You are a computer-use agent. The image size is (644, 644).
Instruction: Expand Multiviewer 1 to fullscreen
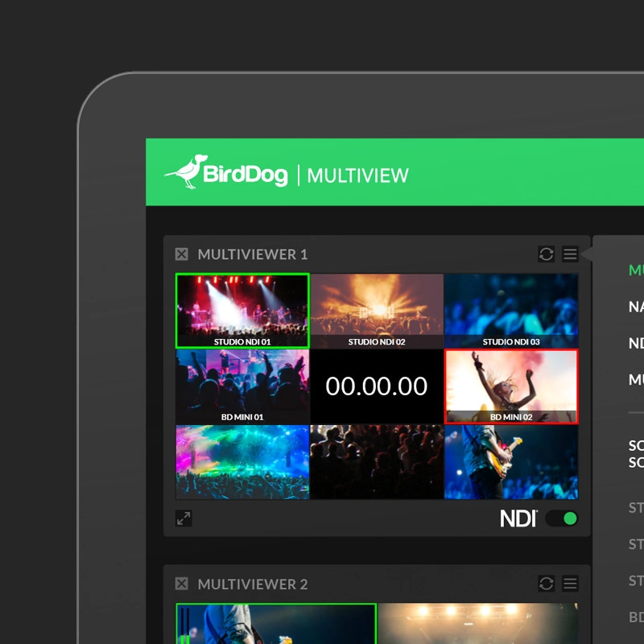coord(184,518)
